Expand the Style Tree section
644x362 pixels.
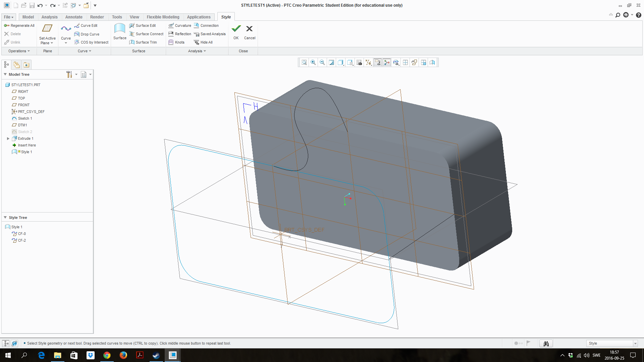tap(6, 217)
